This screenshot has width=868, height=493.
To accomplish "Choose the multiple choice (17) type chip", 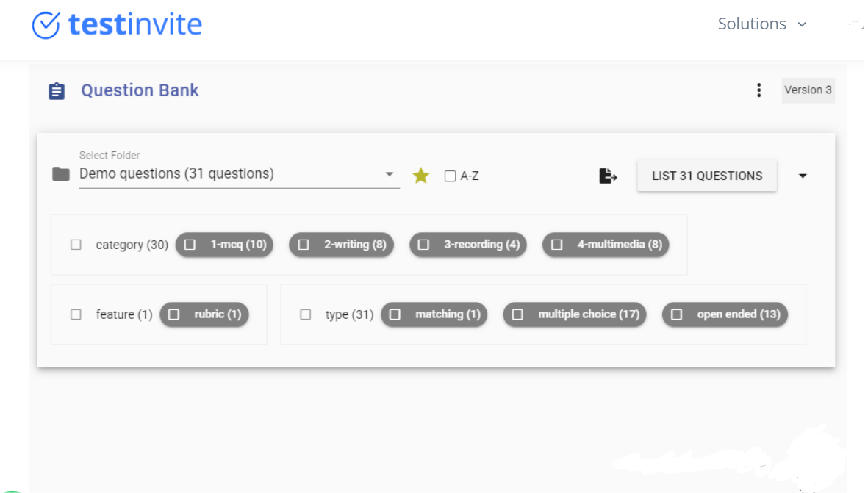I will [575, 314].
